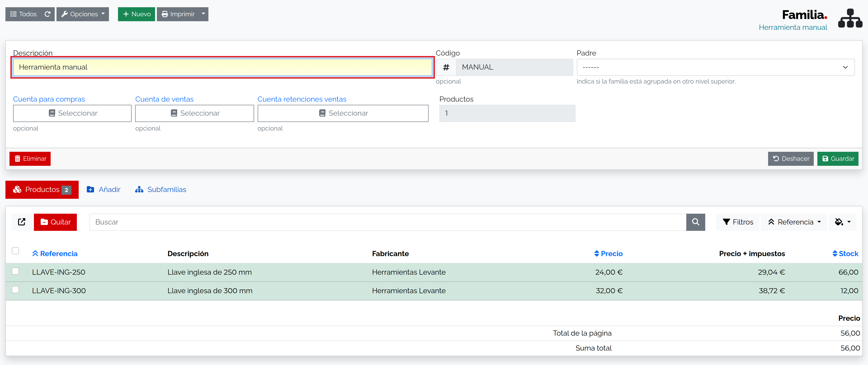Click the family hierarchy icon in header
The image size is (868, 365).
pyautogui.click(x=850, y=19)
